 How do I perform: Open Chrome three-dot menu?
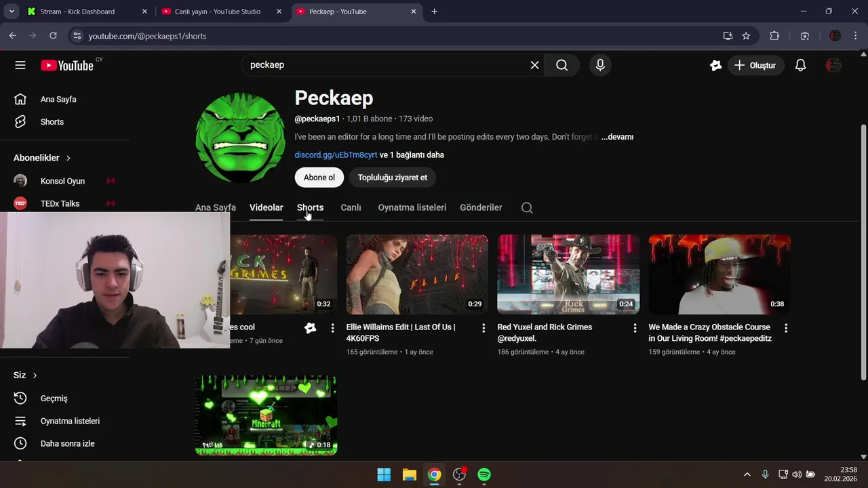tap(855, 36)
